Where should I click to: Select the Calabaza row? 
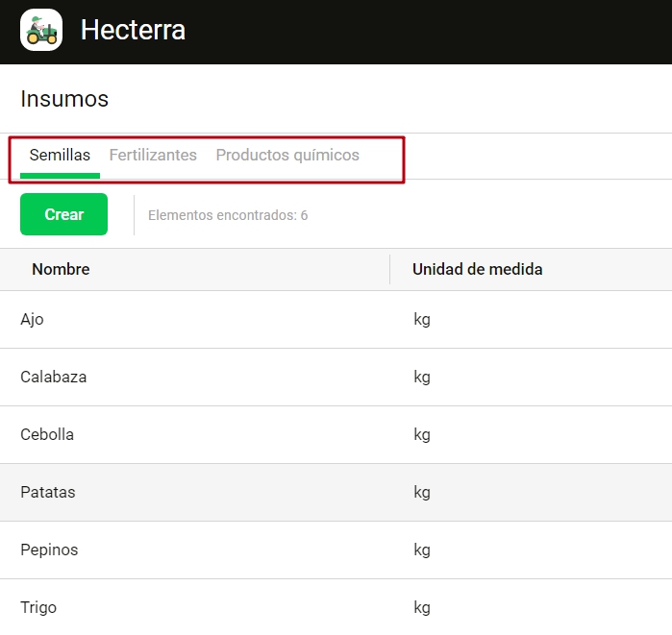[x=54, y=378]
